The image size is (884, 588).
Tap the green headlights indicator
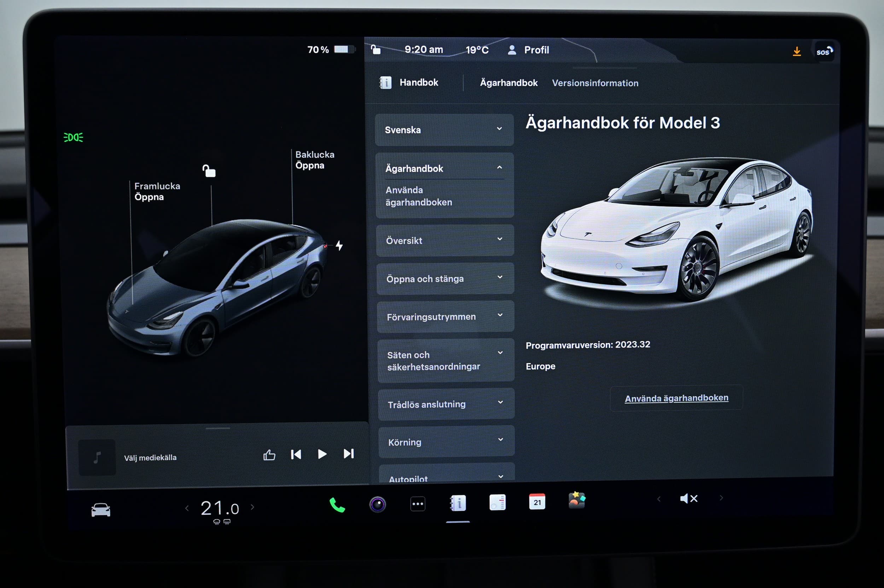74,137
